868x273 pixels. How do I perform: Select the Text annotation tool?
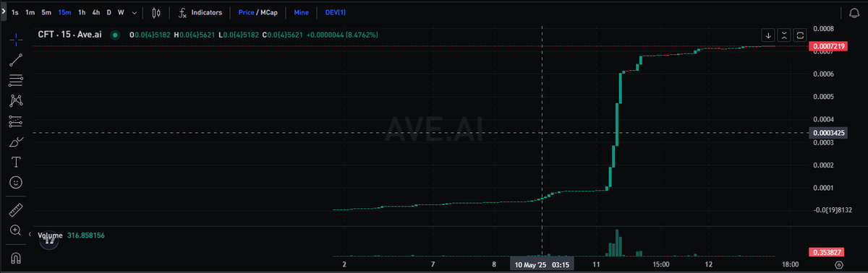coord(16,162)
